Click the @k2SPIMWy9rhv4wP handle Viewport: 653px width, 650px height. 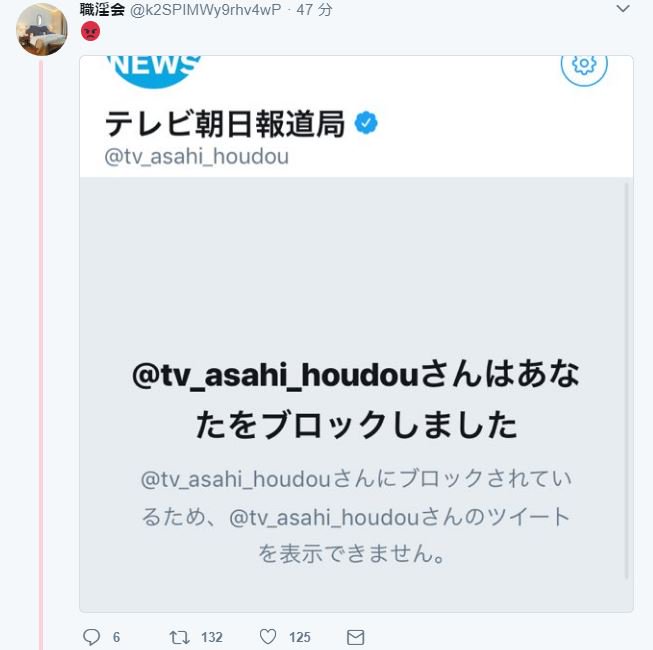(205, 10)
